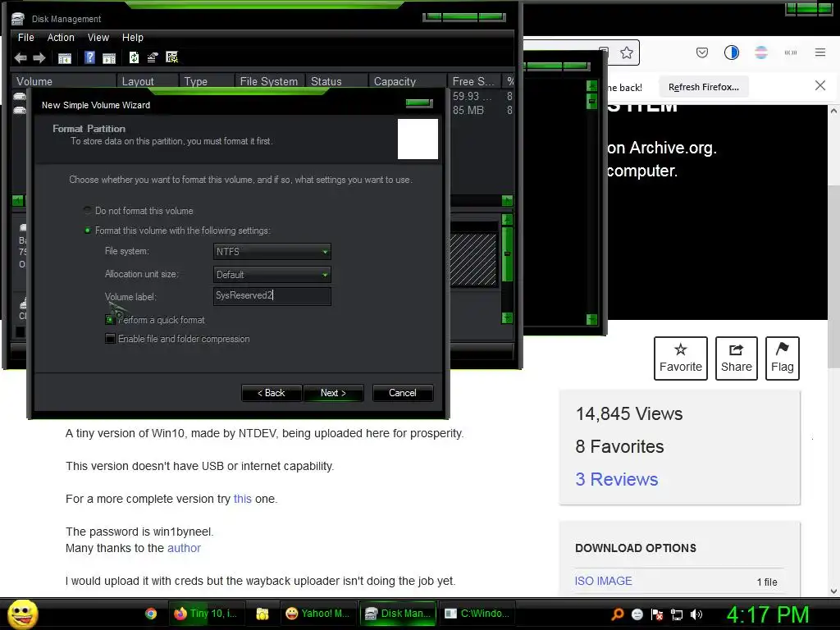This screenshot has width=840, height=630.
Task: Open the blue Help question-mark toolbar icon
Action: (89, 57)
